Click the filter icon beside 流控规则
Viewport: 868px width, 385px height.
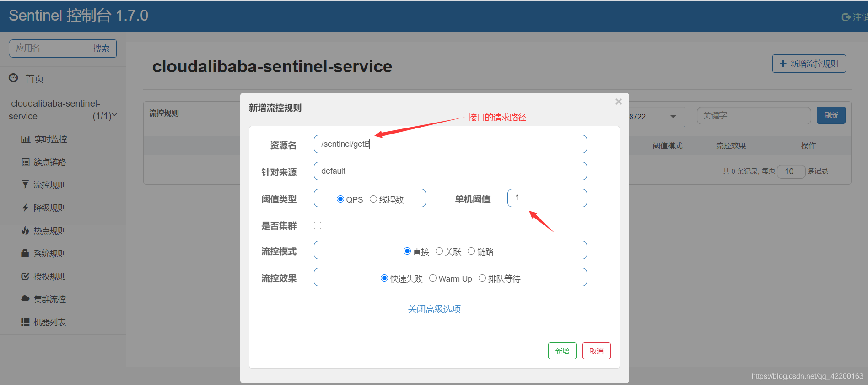[25, 184]
